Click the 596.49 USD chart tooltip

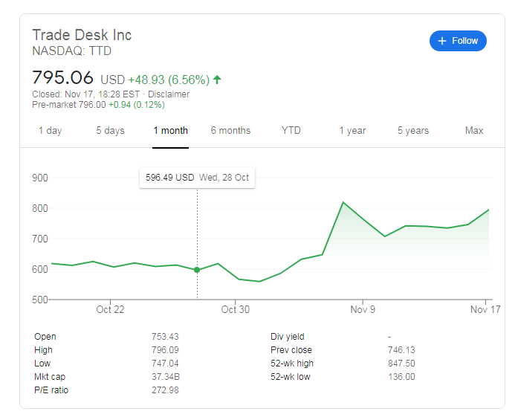(197, 178)
